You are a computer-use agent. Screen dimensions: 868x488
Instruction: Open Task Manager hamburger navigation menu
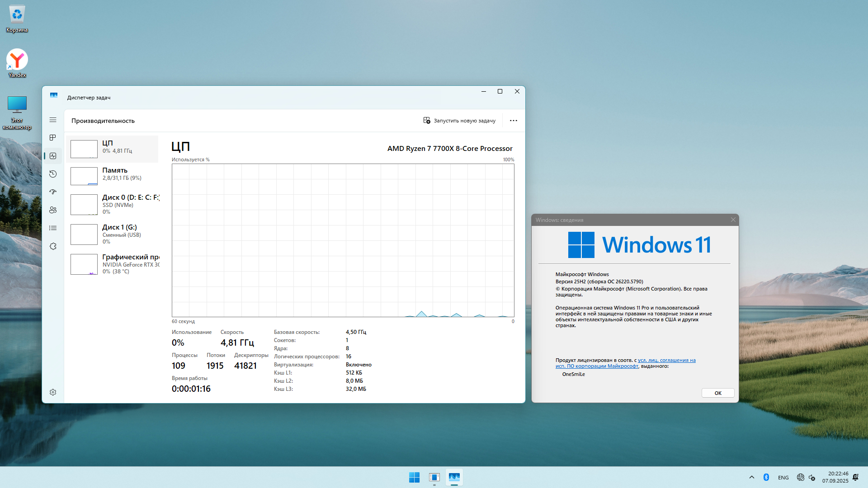pos(53,120)
